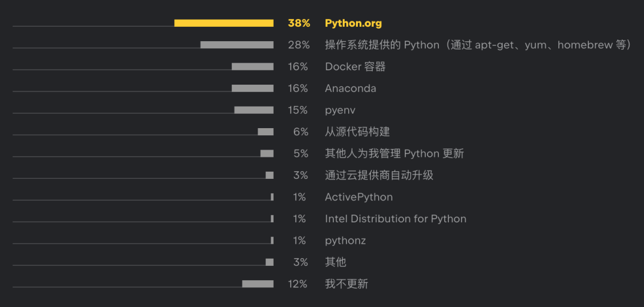Click the gray bar for 28%
This screenshot has width=644, height=307.
point(237,45)
